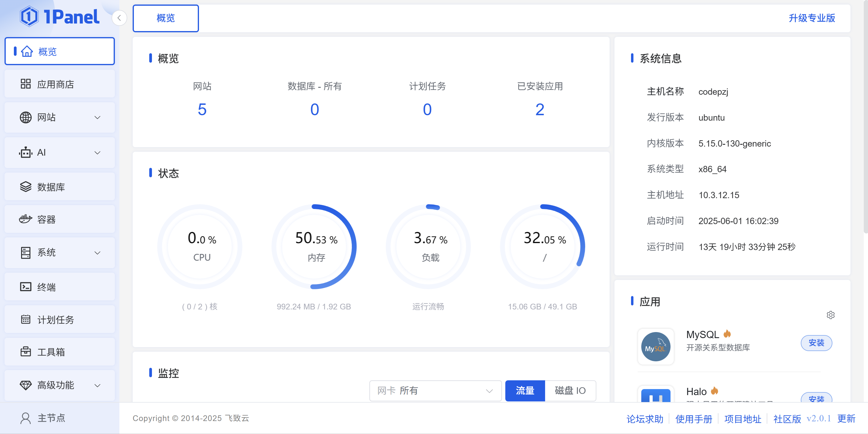Click the toolbox icon for 工具箱
Viewport: 868px width, 434px height.
click(26, 351)
